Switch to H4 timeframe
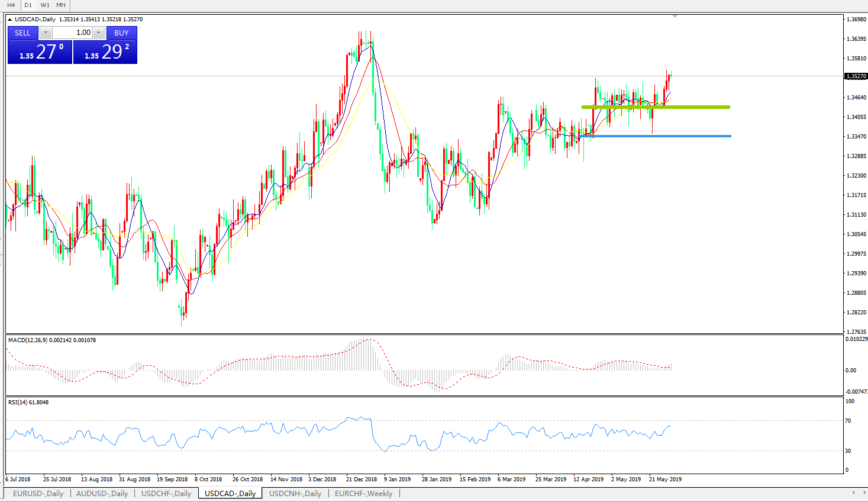This screenshot has height=502, width=868. [11, 5]
